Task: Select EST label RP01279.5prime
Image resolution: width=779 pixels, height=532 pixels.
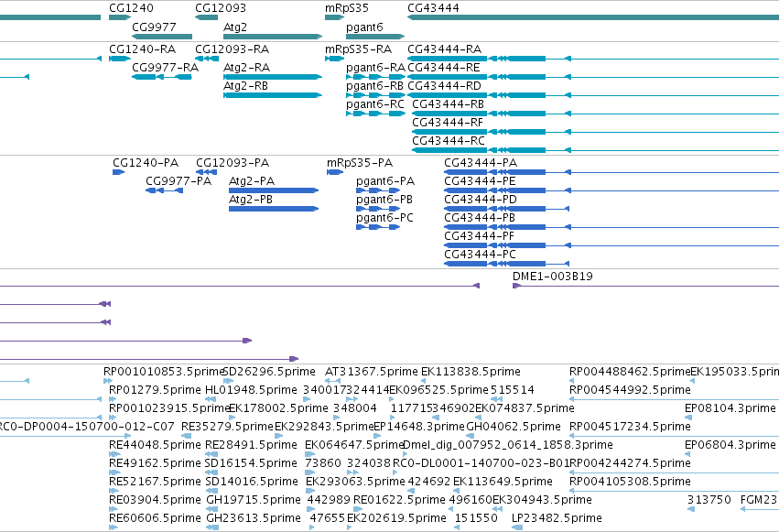Action: point(155,390)
